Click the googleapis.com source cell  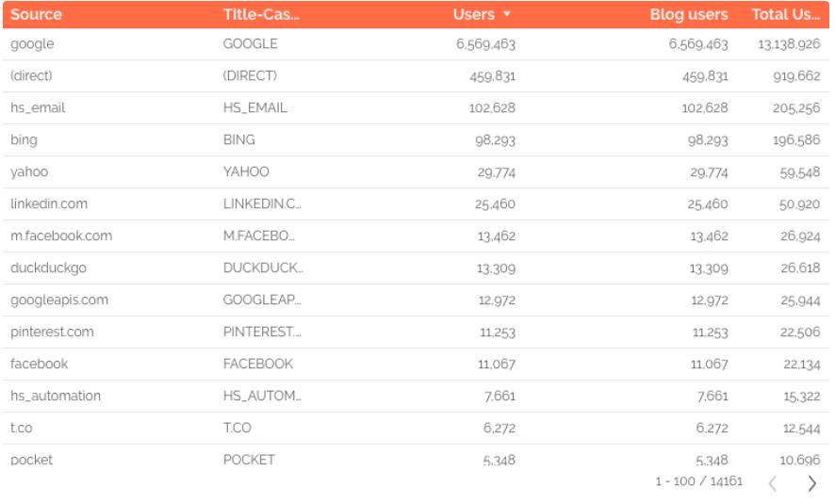click(x=59, y=301)
